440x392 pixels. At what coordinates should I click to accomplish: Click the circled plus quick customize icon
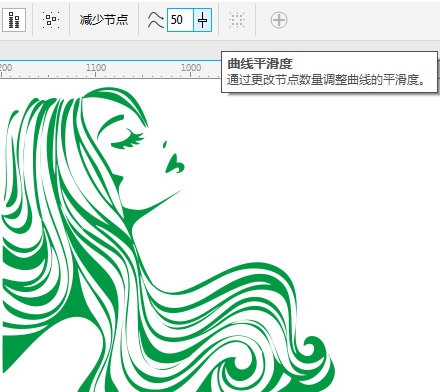(279, 20)
